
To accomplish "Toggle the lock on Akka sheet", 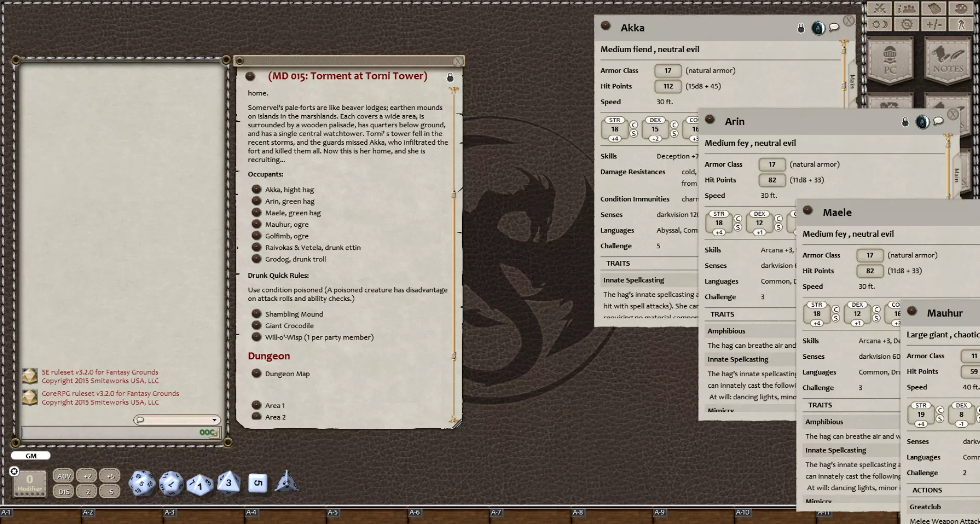I will 801,28.
